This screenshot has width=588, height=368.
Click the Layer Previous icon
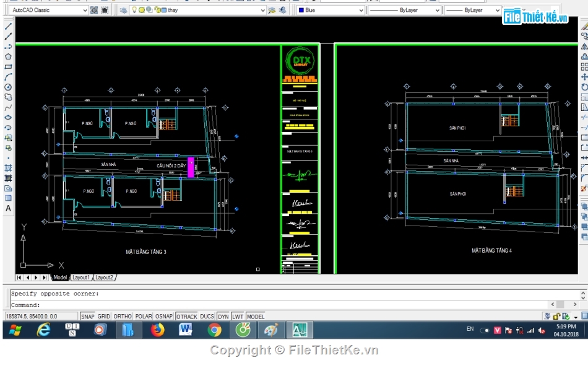click(282, 10)
